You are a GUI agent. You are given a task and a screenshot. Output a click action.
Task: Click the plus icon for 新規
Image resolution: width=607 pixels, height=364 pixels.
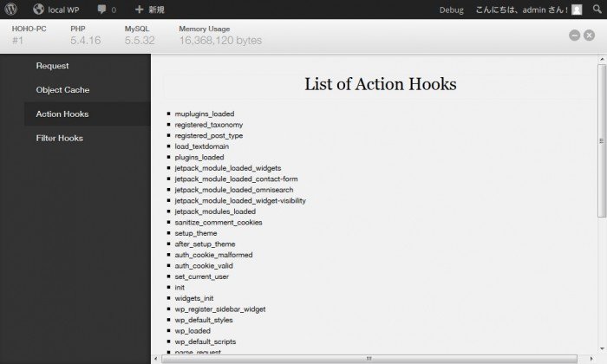pyautogui.click(x=139, y=10)
